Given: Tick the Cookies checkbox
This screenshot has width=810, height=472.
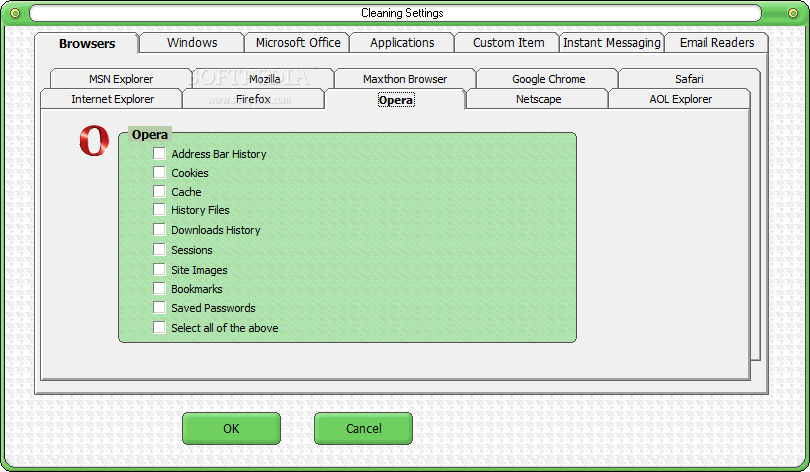Looking at the screenshot, I should (159, 172).
